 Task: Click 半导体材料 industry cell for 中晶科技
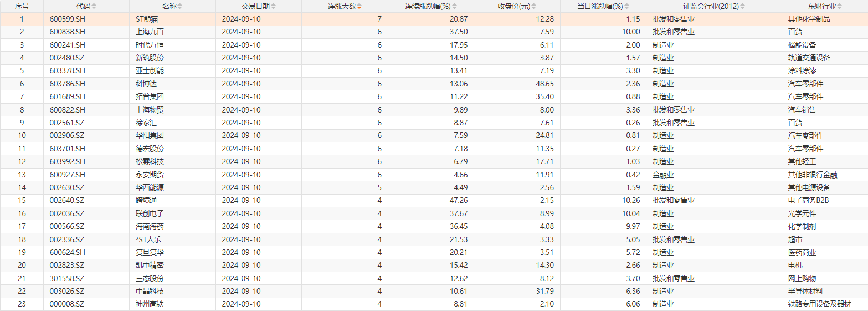[x=805, y=291]
